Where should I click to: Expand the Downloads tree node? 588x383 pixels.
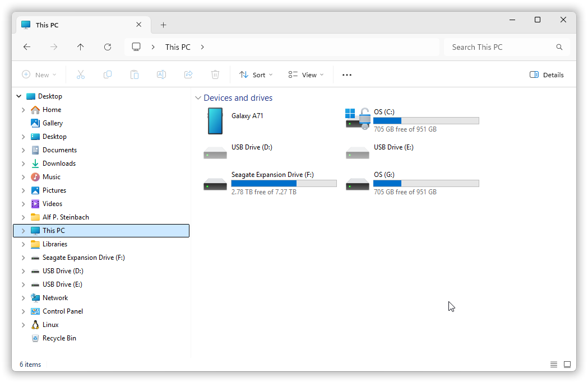tap(23, 164)
